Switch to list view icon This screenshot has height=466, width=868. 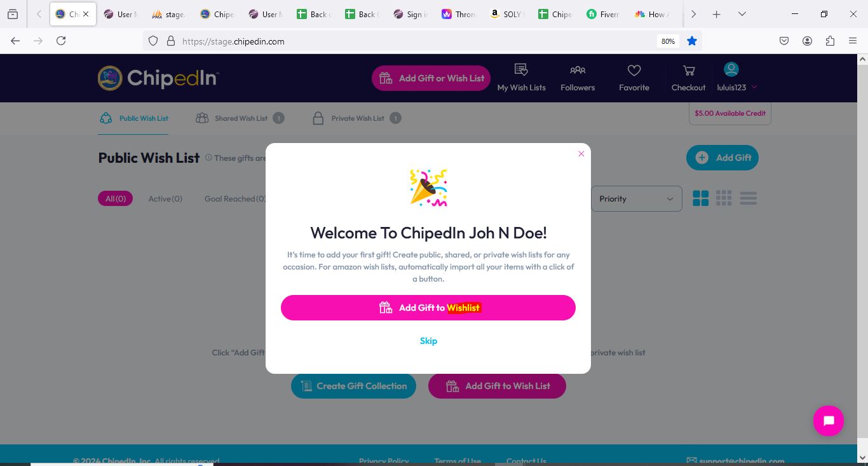coord(748,198)
